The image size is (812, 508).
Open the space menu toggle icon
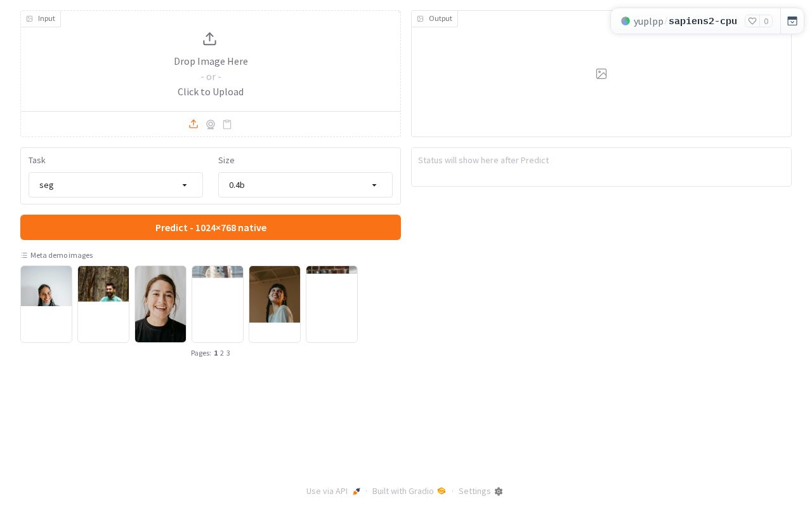792,21
